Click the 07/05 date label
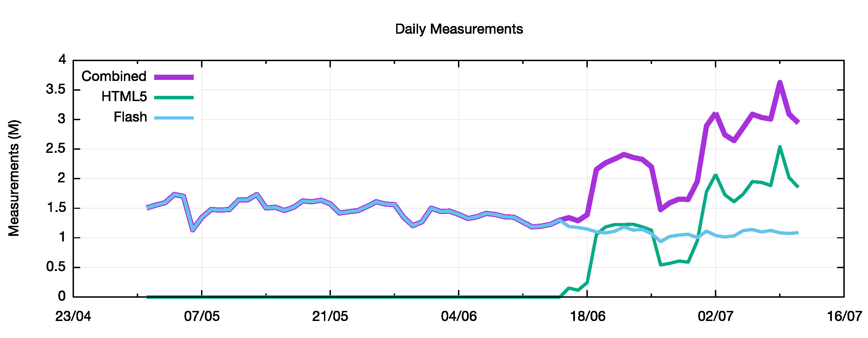 [202, 316]
